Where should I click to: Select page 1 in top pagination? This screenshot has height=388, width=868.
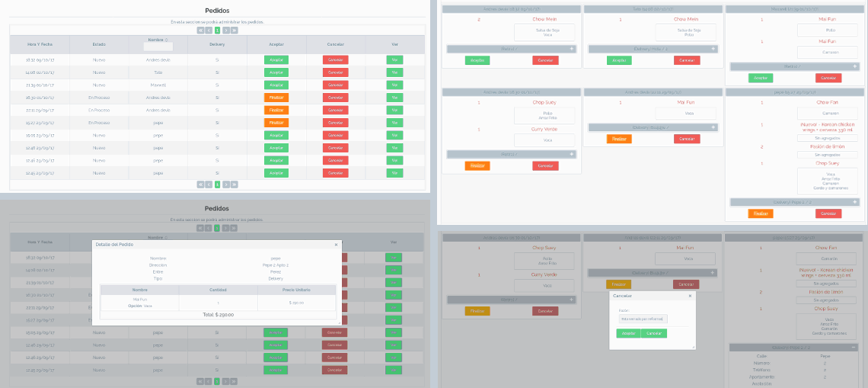[x=217, y=30]
